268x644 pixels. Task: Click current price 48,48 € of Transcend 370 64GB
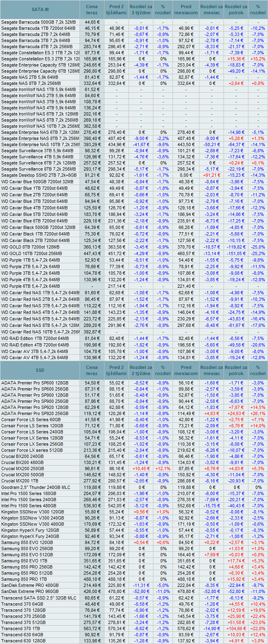pyautogui.click(x=92, y=604)
